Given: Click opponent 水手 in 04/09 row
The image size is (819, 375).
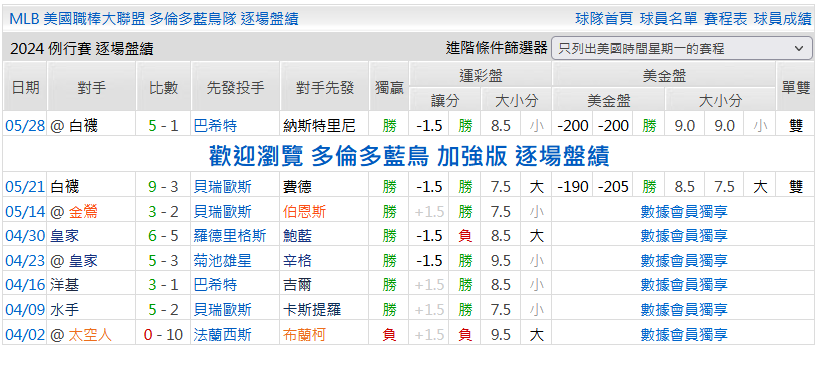Looking at the screenshot, I should [x=65, y=310].
